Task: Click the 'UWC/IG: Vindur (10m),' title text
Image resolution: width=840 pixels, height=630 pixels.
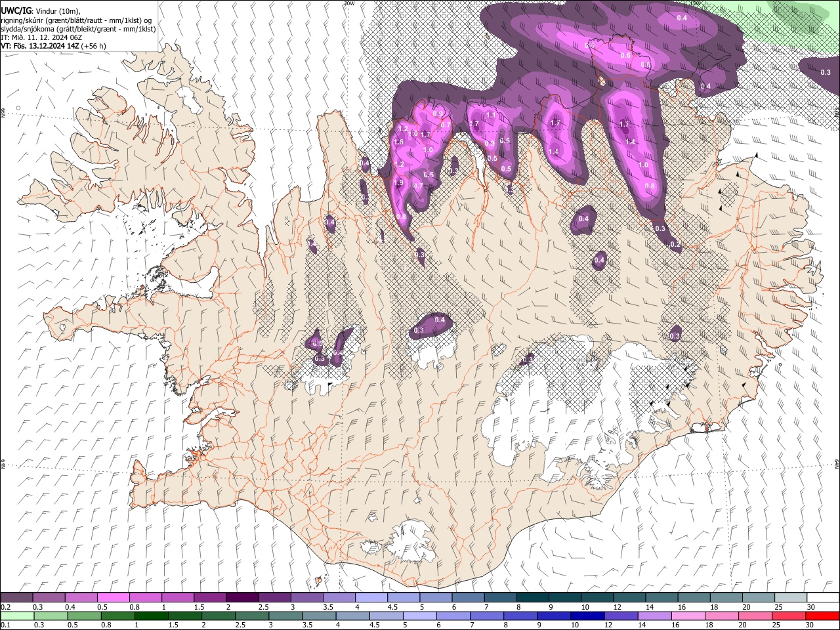Action: pyautogui.click(x=41, y=11)
